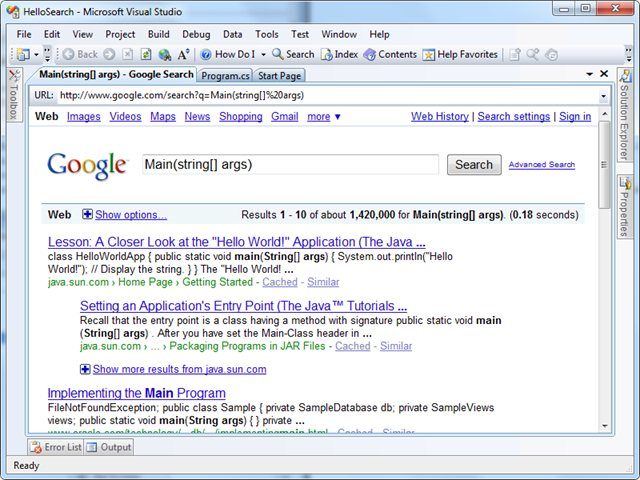
Task: Open the File menu
Action: [24, 34]
